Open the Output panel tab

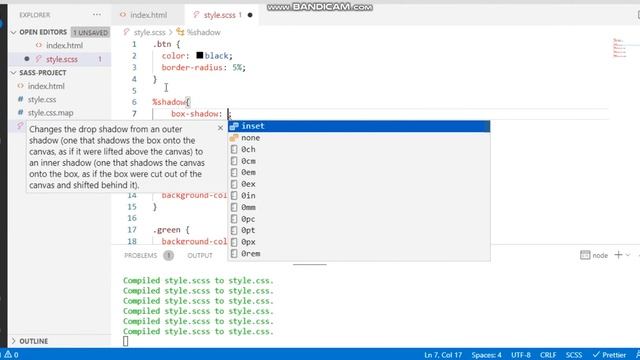coord(200,256)
